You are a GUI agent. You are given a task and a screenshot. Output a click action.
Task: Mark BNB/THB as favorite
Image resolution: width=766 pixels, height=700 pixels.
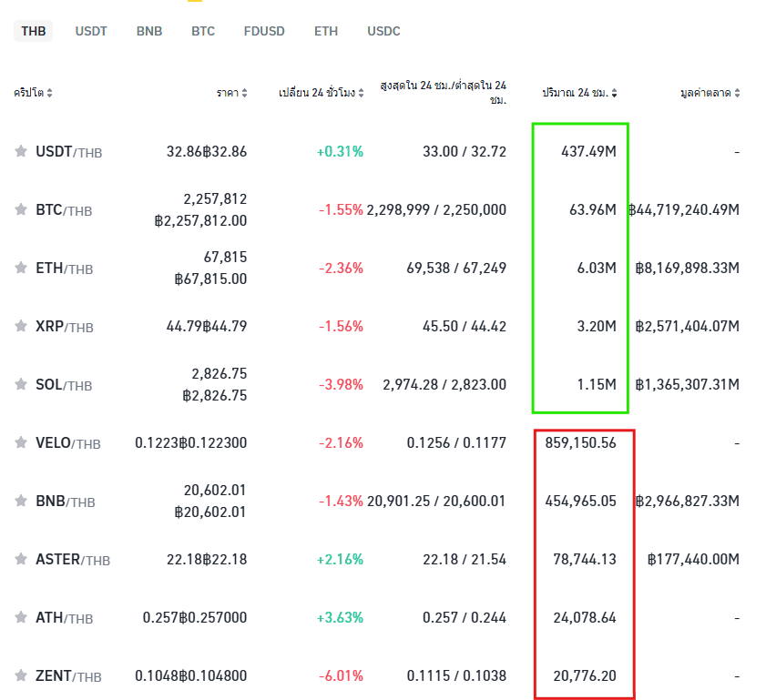pos(21,501)
